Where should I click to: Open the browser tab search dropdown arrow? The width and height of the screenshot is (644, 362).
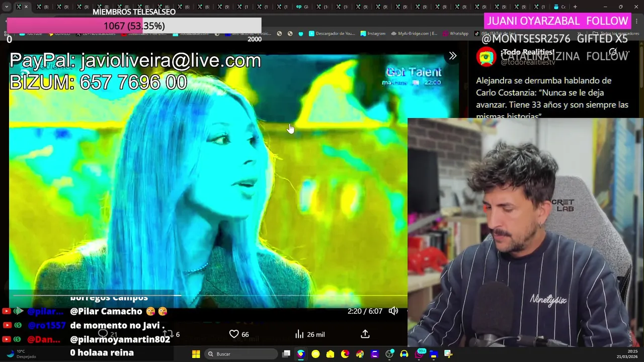pyautogui.click(x=7, y=7)
